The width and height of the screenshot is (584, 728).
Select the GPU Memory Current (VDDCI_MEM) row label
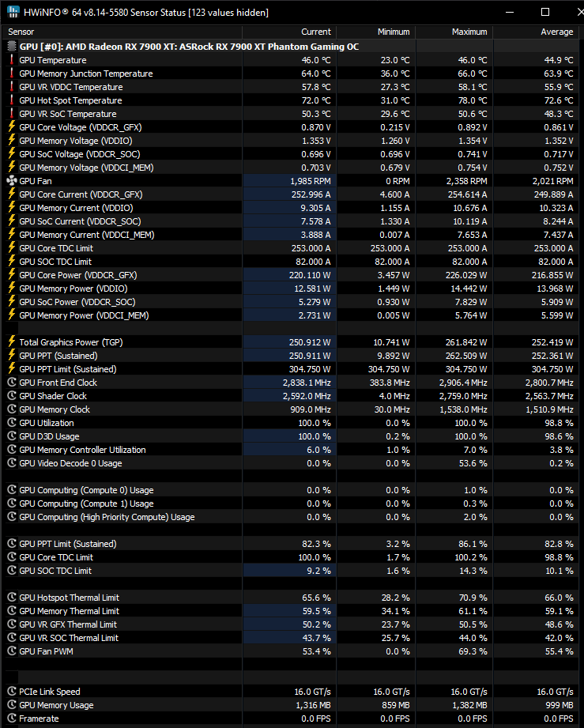click(x=87, y=235)
